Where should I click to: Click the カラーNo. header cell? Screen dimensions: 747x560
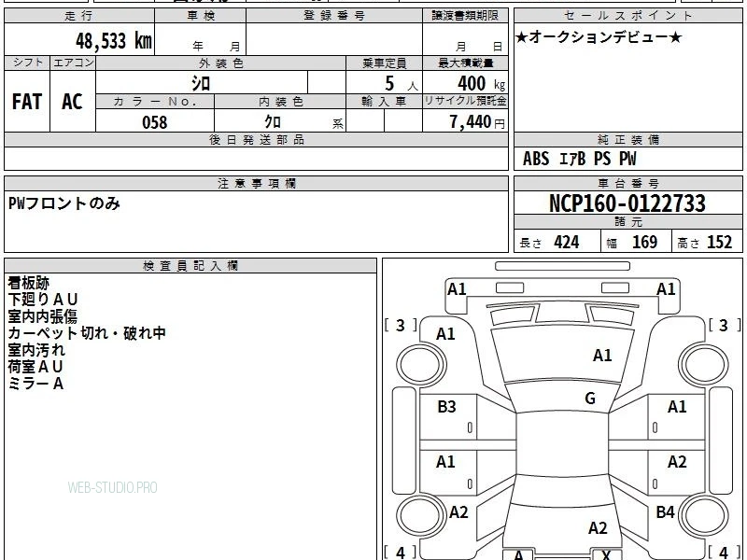pos(155,102)
